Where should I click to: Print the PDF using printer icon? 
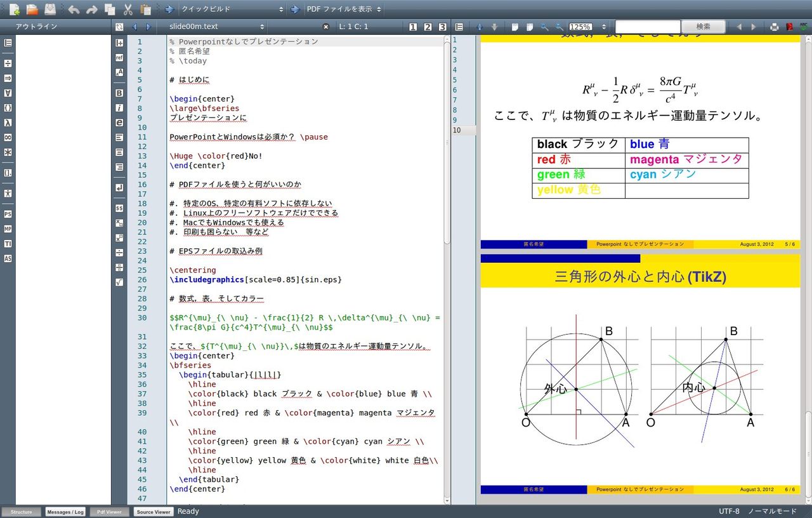tap(774, 27)
